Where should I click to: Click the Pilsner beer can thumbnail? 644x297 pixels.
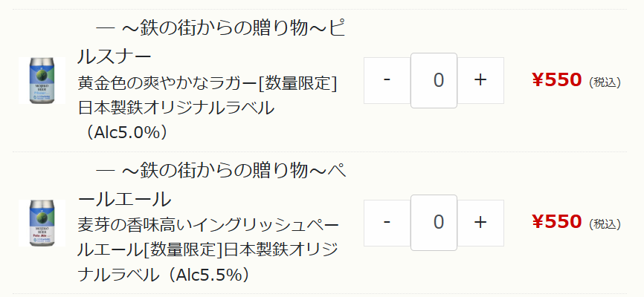point(42,80)
